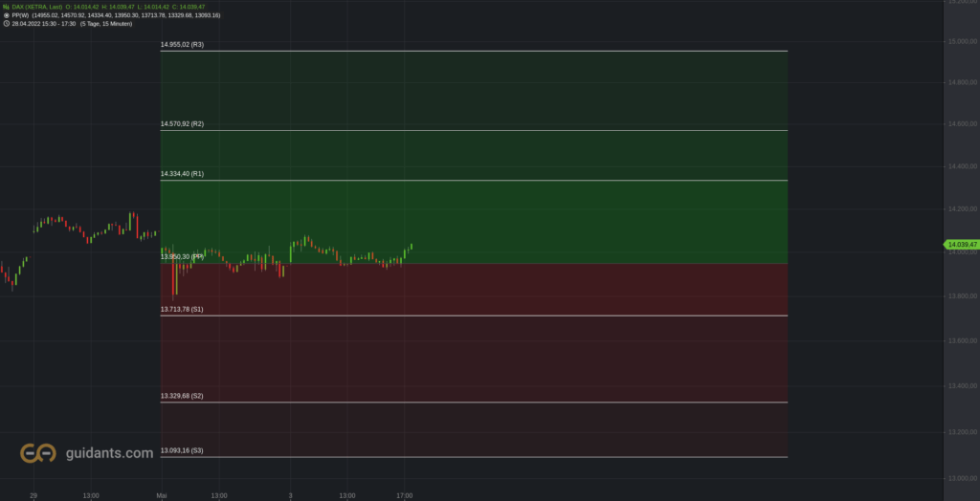The height and width of the screenshot is (501, 980).
Task: Click the H: 14.039,47 high value
Action: pos(118,7)
